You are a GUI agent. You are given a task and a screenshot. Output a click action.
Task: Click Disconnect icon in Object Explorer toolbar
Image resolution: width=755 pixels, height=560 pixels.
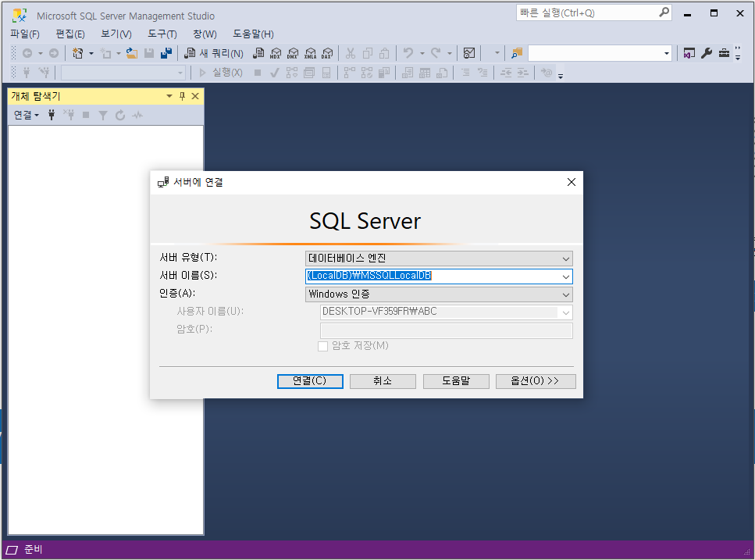(69, 115)
